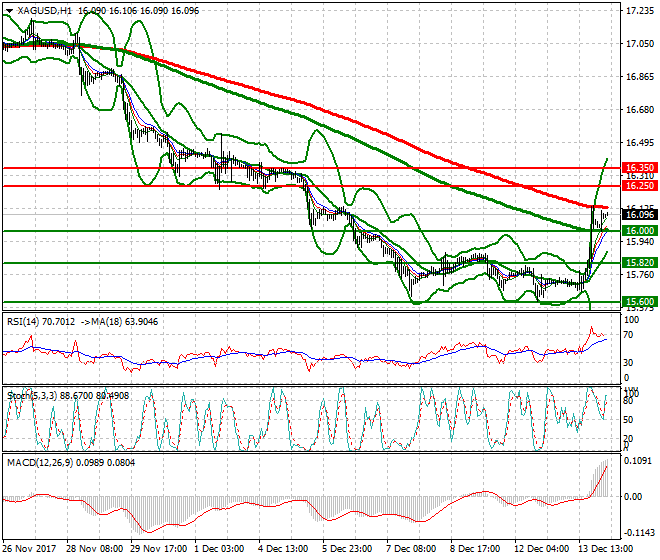660x560 pixels.
Task: Click the 8 Dec 17:00 time label
Action: pos(475,549)
